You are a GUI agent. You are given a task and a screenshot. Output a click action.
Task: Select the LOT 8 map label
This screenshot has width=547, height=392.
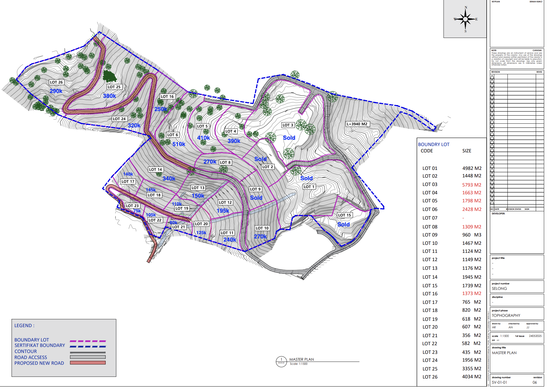click(225, 162)
